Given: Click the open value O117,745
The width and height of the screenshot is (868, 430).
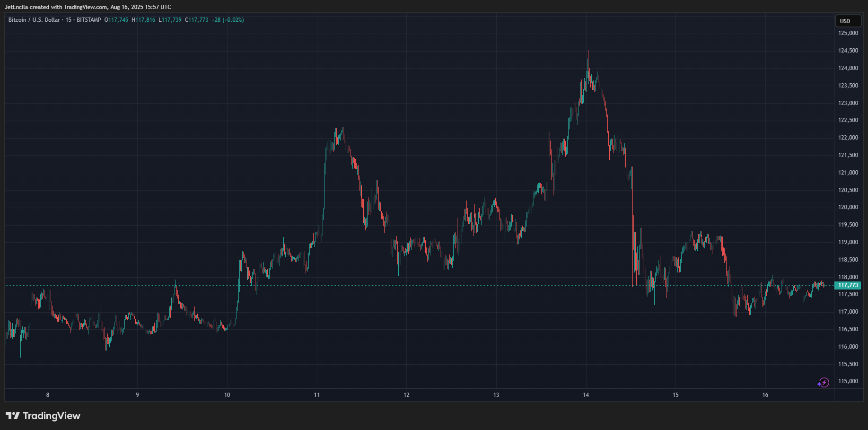Looking at the screenshot, I should (116, 20).
